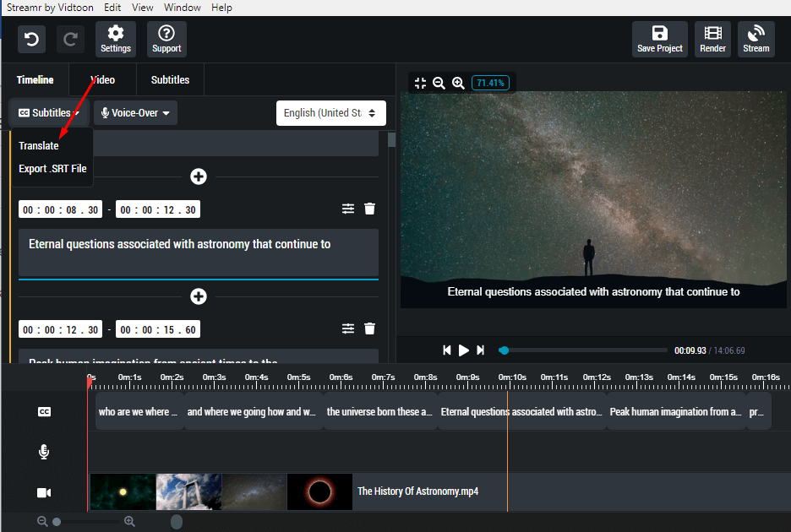Viewport: 791px width, 532px height.
Task: Open options for the 00:00:12.30 subtitle
Action: click(x=348, y=328)
